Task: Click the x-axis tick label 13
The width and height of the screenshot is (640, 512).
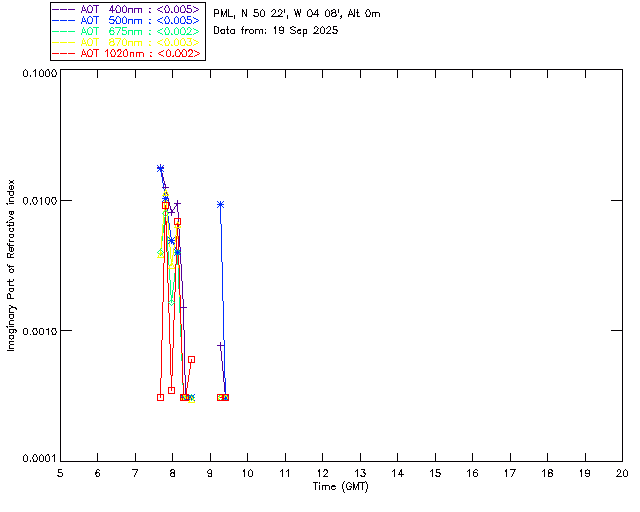Action: click(360, 473)
